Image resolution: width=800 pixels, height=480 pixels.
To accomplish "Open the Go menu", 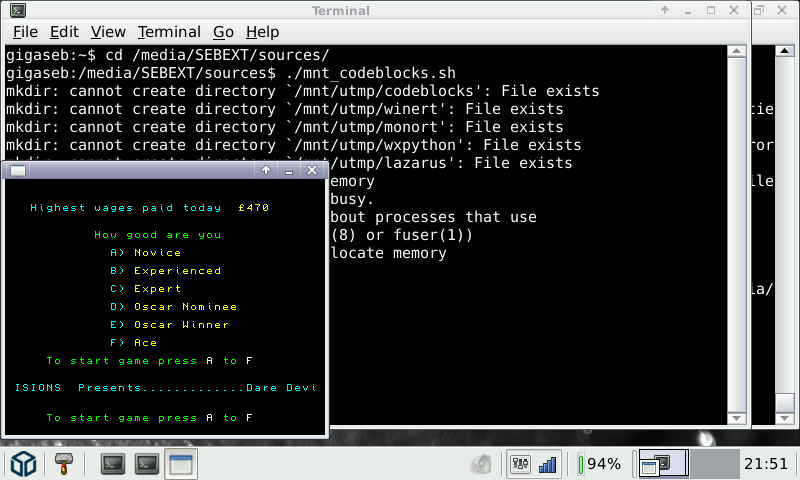I will coord(222,32).
